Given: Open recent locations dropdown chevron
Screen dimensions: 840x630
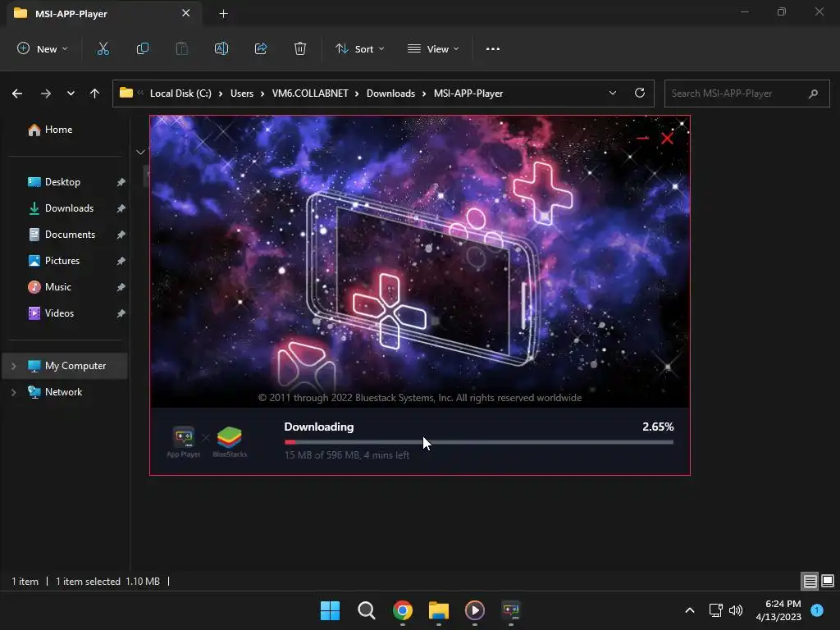Looking at the screenshot, I should [71, 94].
